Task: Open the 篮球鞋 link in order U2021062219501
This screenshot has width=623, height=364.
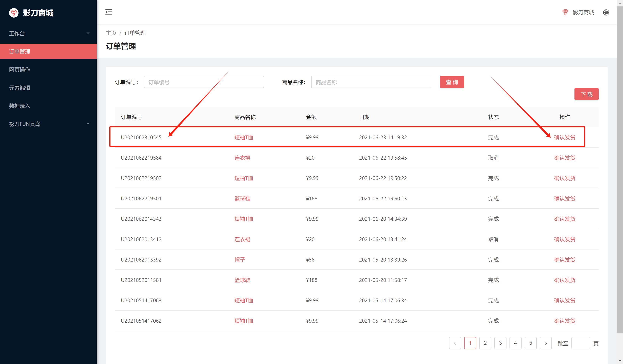Action: [x=242, y=199]
